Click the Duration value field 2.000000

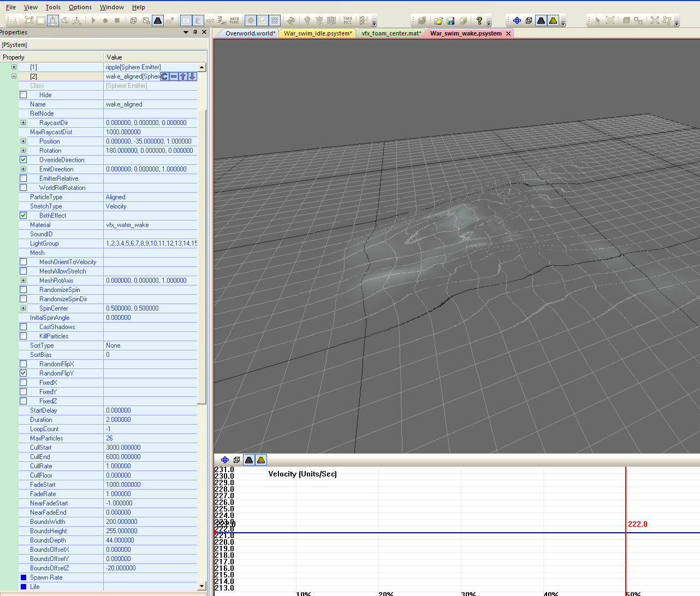click(x=151, y=420)
